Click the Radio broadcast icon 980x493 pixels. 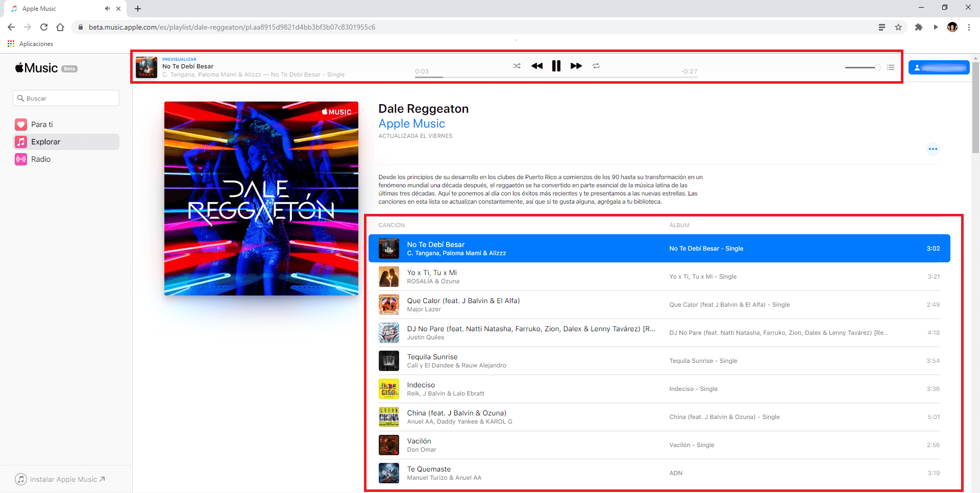[21, 159]
